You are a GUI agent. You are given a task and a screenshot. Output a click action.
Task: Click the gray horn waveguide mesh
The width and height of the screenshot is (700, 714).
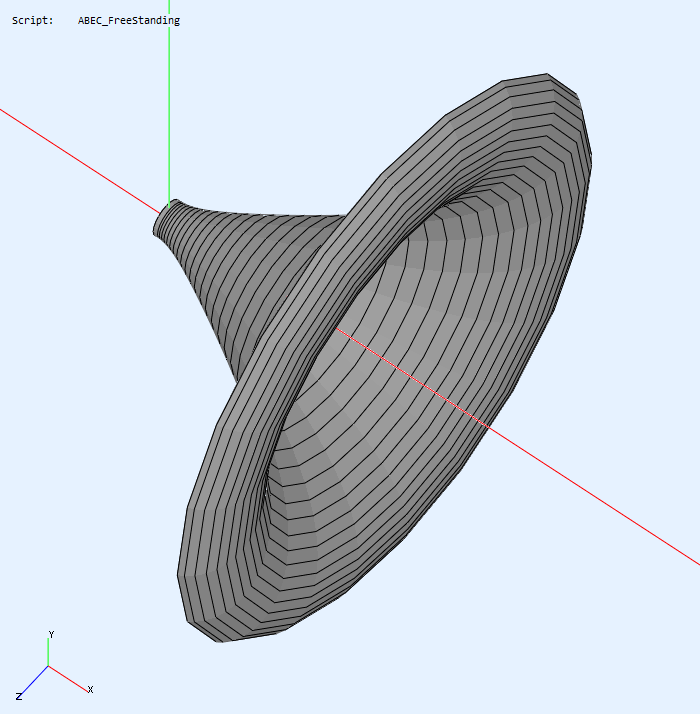coord(373,360)
